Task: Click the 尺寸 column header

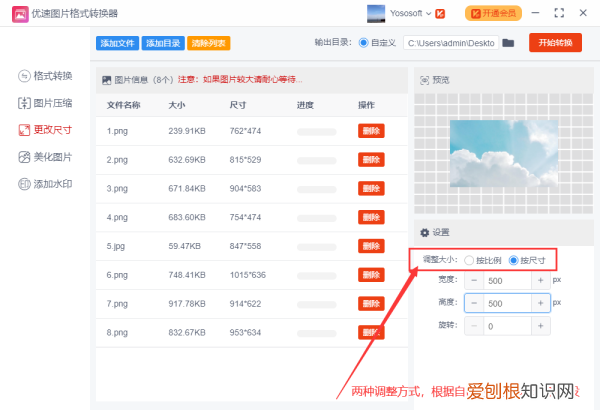Action: click(x=238, y=105)
